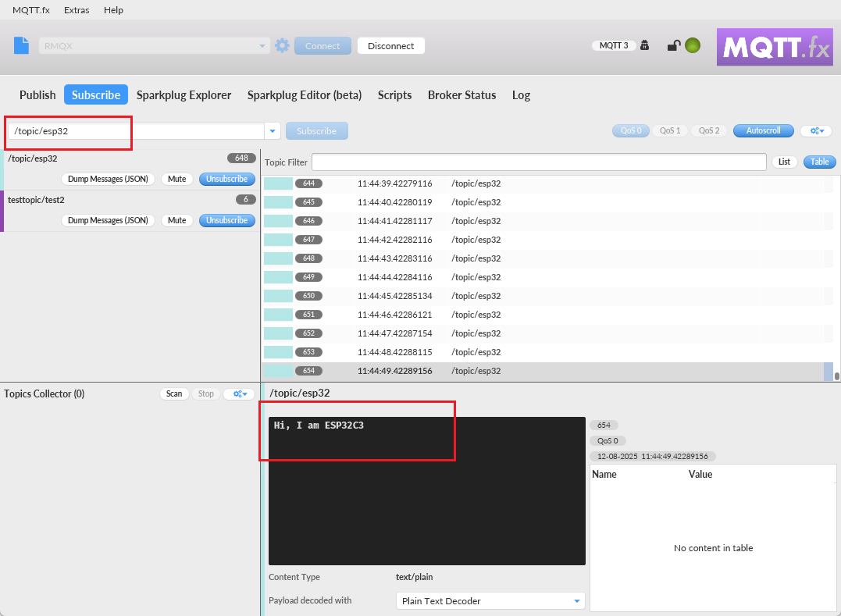Select message row with timestamp 11:44:41.42281117

[x=547, y=221]
